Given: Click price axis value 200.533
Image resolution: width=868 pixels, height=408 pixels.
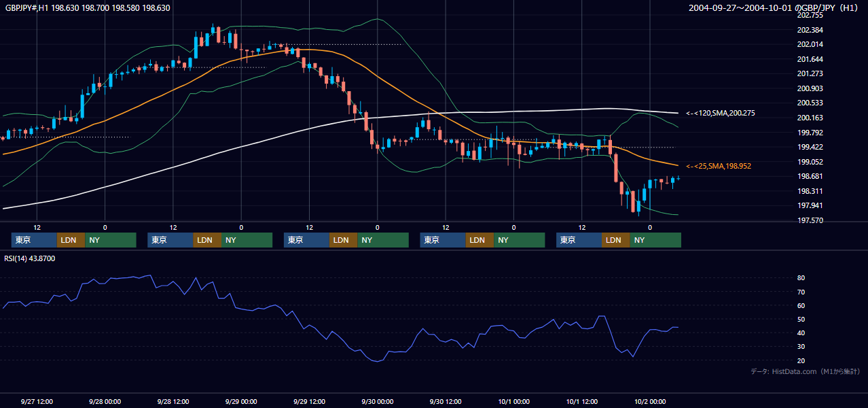Looking at the screenshot, I should pyautogui.click(x=810, y=103).
